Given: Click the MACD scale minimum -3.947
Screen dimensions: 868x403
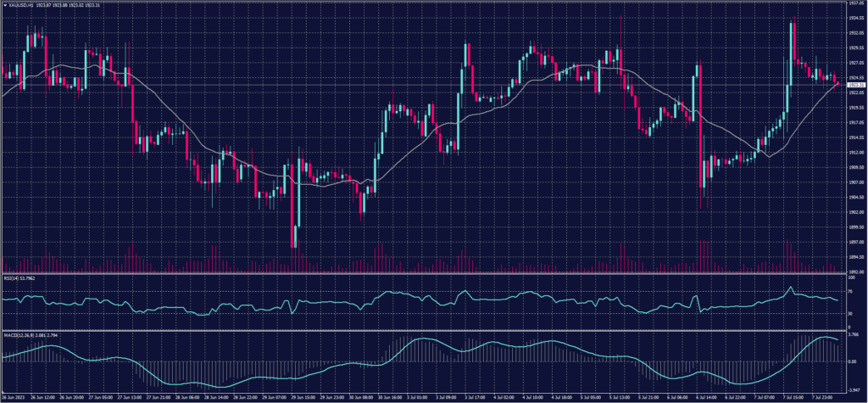Looking at the screenshot, I should pos(854,388).
